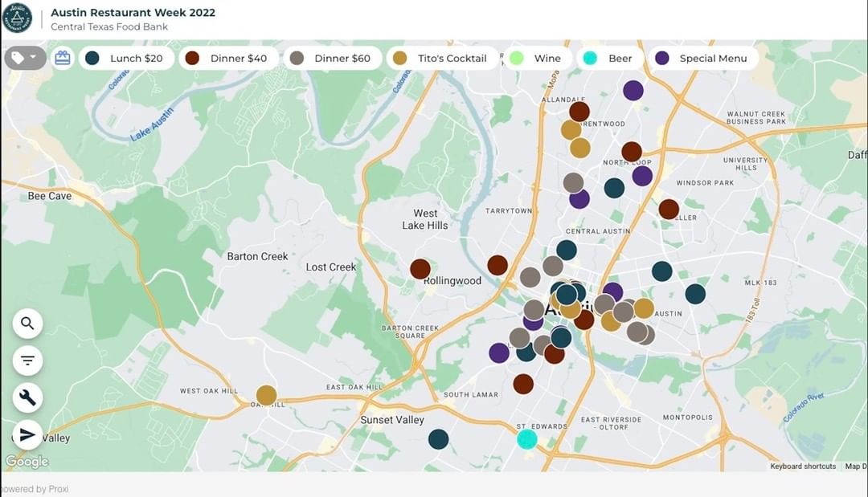Open the filter list button
The image size is (868, 497).
click(x=27, y=361)
